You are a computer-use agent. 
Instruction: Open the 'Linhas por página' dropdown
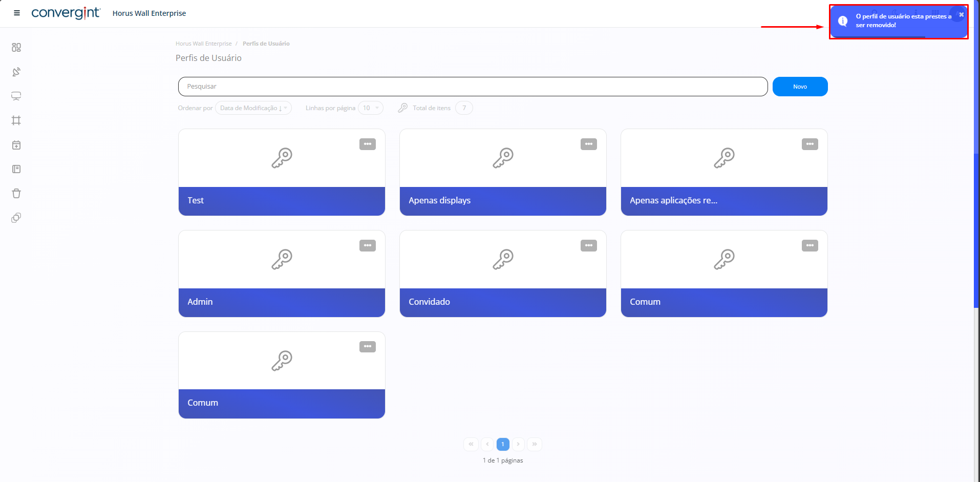[x=371, y=108]
